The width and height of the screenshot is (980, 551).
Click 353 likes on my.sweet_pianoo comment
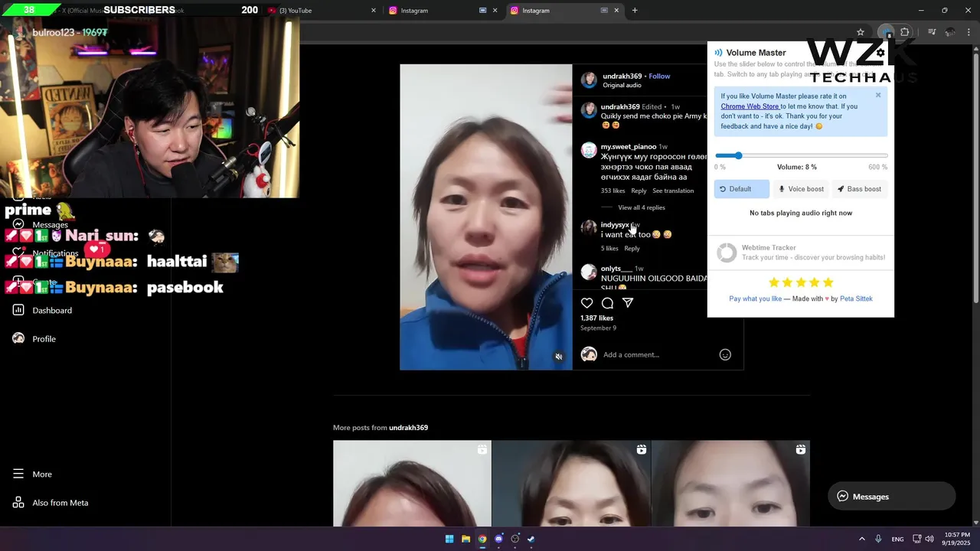pyautogui.click(x=612, y=191)
